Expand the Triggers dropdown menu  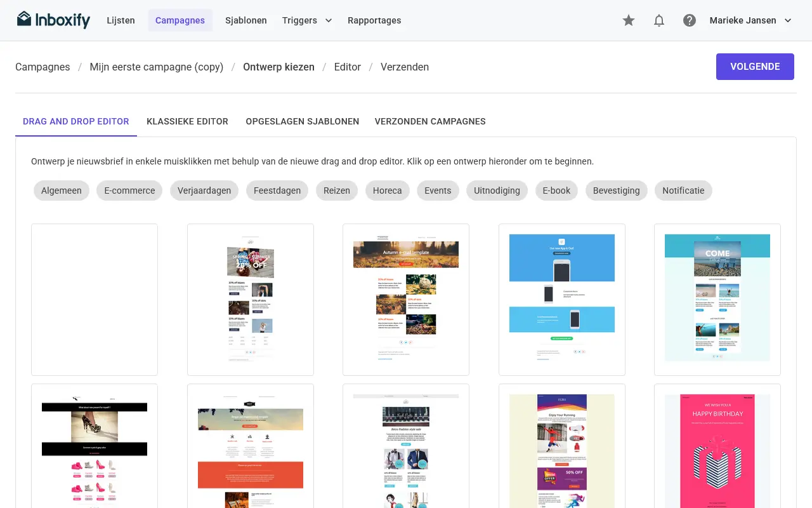pos(307,20)
